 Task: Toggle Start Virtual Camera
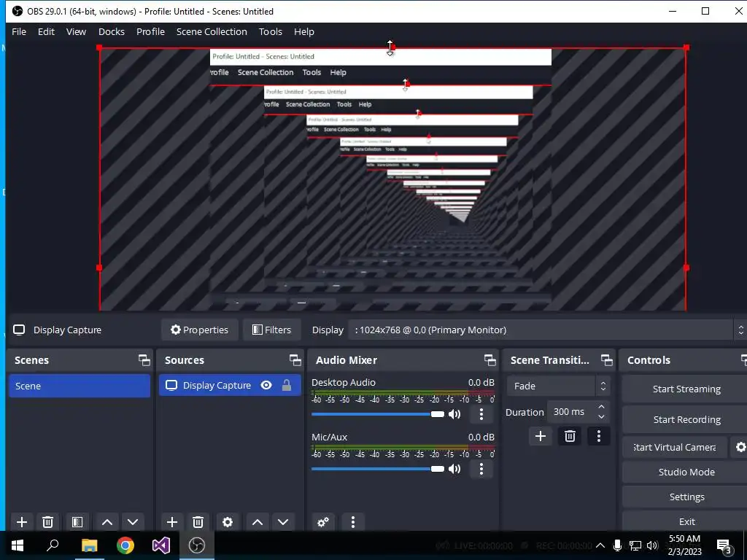[675, 447]
